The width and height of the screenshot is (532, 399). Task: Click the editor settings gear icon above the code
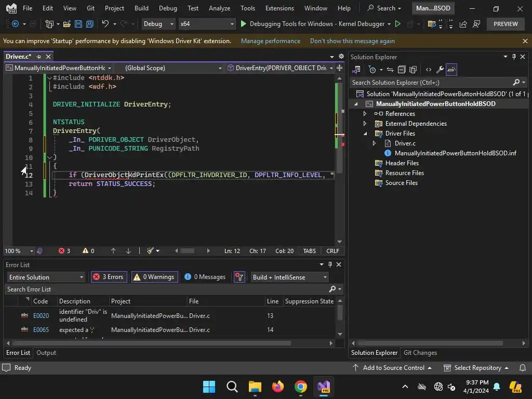(341, 56)
